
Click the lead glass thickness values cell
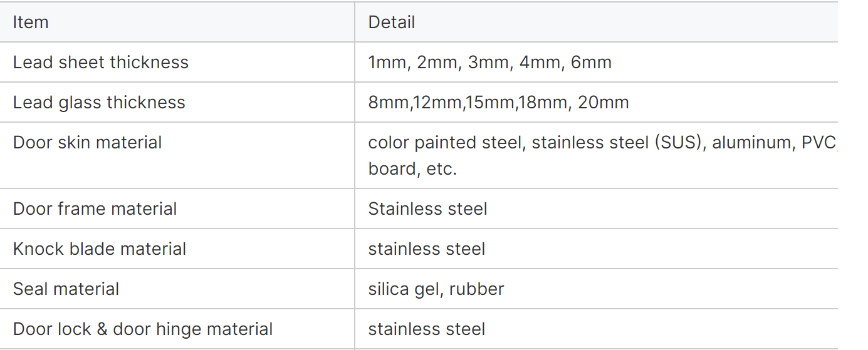(498, 103)
